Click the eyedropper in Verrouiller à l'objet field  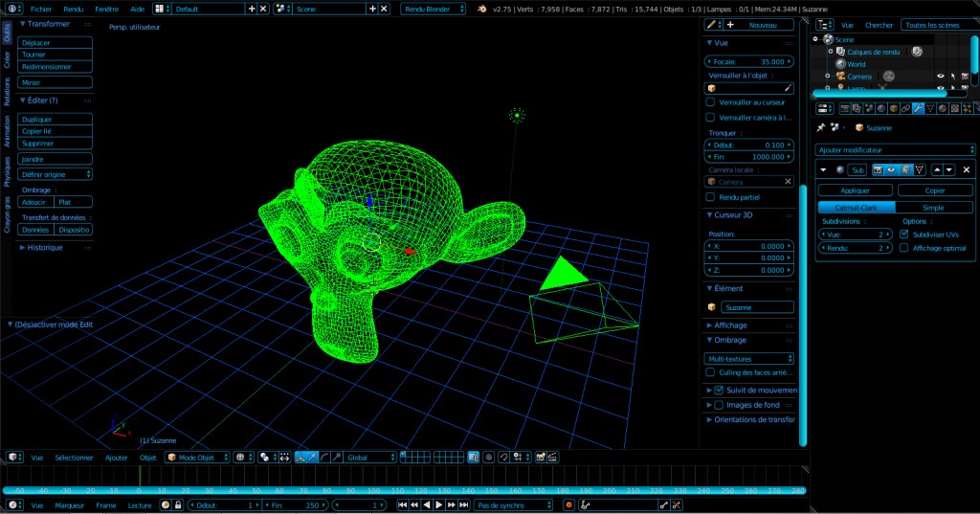coord(788,89)
